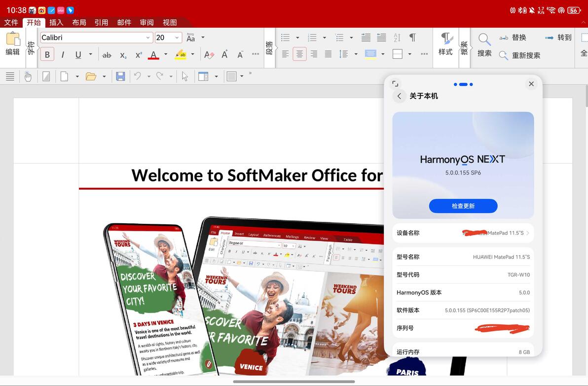Switch to the 布局 ribbon tab

(79, 23)
